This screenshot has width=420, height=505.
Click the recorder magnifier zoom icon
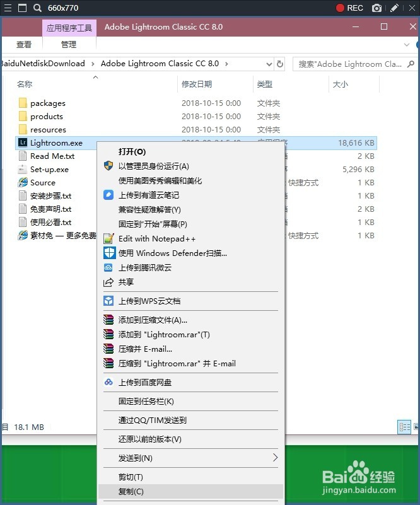tap(38, 8)
